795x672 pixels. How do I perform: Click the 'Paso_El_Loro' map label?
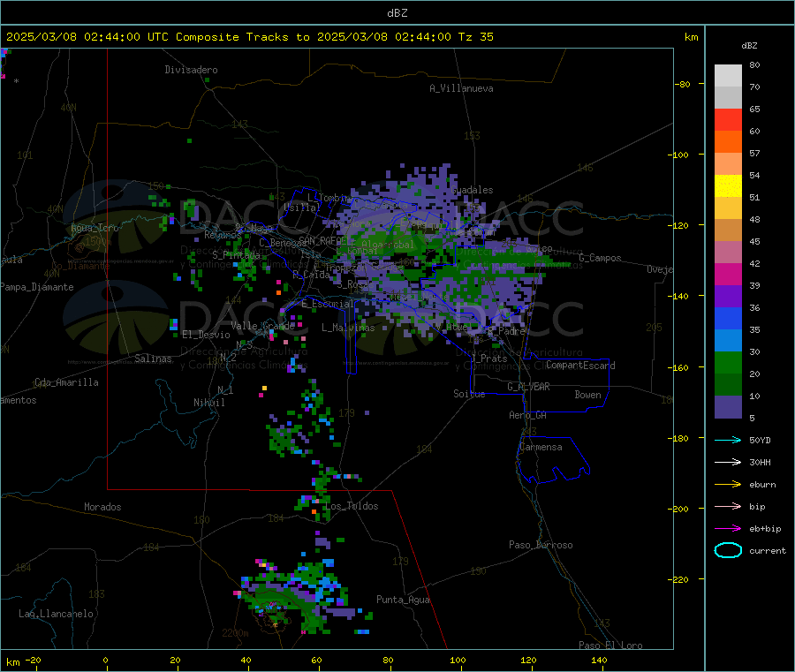[x=610, y=646]
